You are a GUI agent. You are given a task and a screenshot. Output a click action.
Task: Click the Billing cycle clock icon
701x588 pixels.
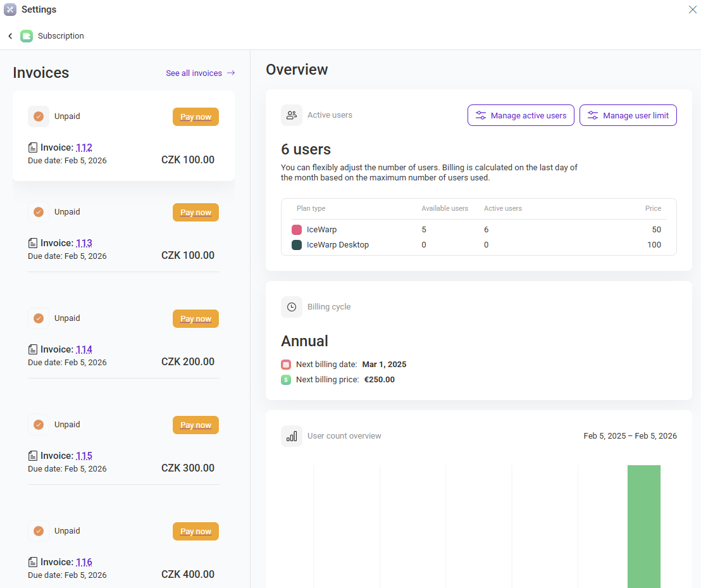click(x=292, y=306)
